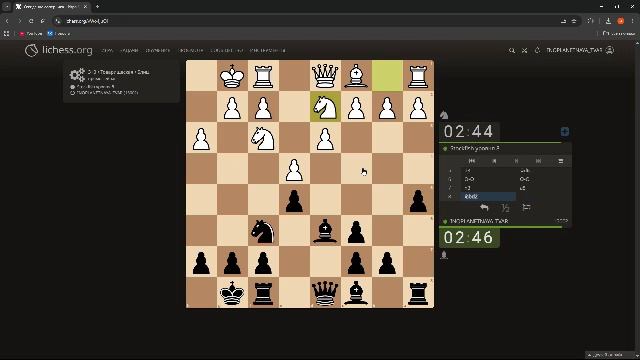This screenshot has height=360, width=640.
Task: Jump to first move in move list
Action: [x=472, y=161]
